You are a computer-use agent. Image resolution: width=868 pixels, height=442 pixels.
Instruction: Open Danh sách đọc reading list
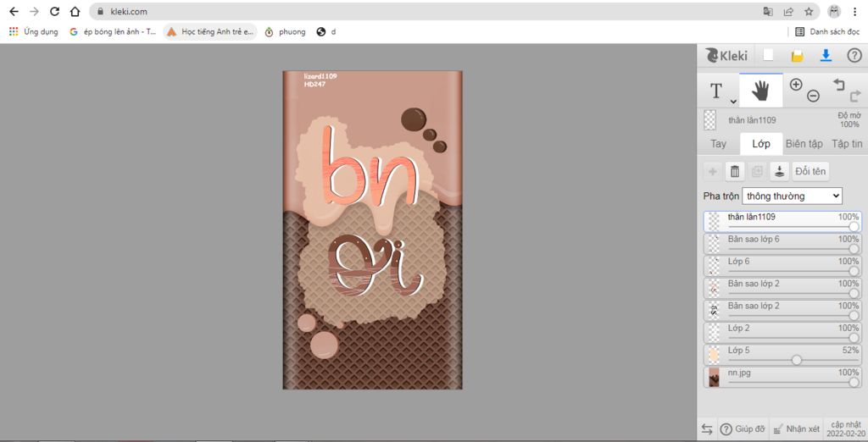click(827, 31)
